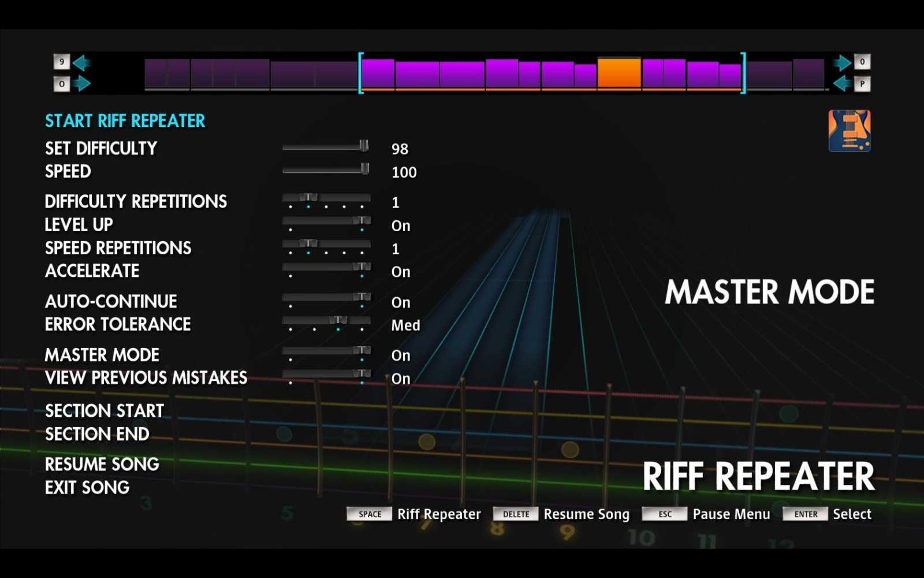Viewport: 924px width, 578px height.
Task: Select the SET DIFFICULTY menu item
Action: click(x=101, y=149)
